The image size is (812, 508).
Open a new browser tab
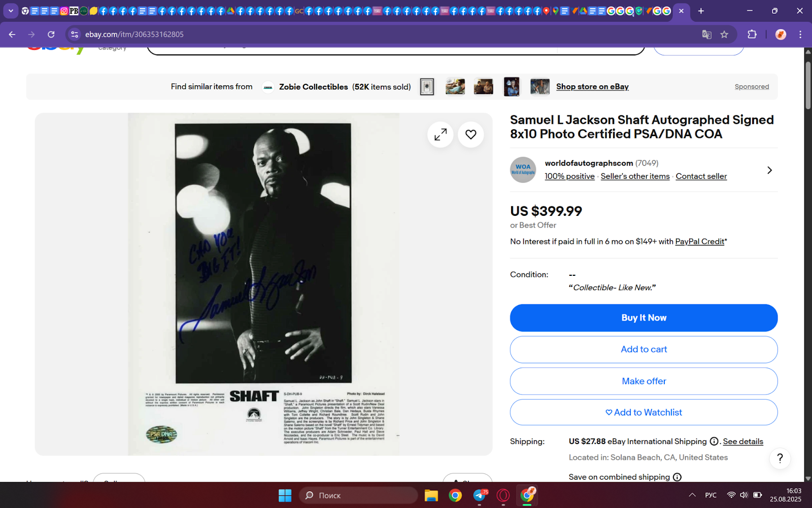click(x=701, y=11)
